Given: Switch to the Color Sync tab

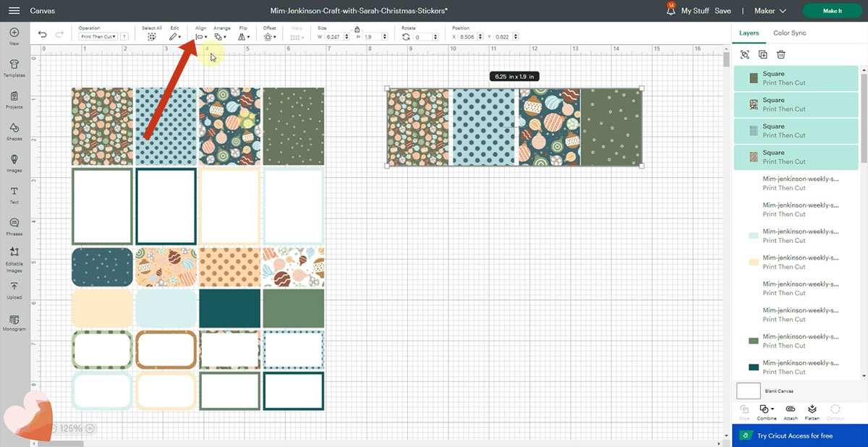Looking at the screenshot, I should coord(789,33).
